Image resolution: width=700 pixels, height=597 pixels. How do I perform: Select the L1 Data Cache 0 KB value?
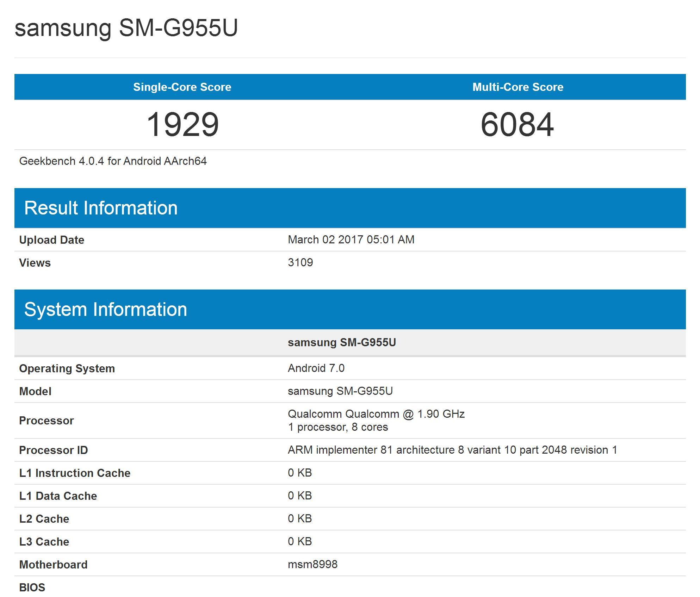[x=300, y=496]
